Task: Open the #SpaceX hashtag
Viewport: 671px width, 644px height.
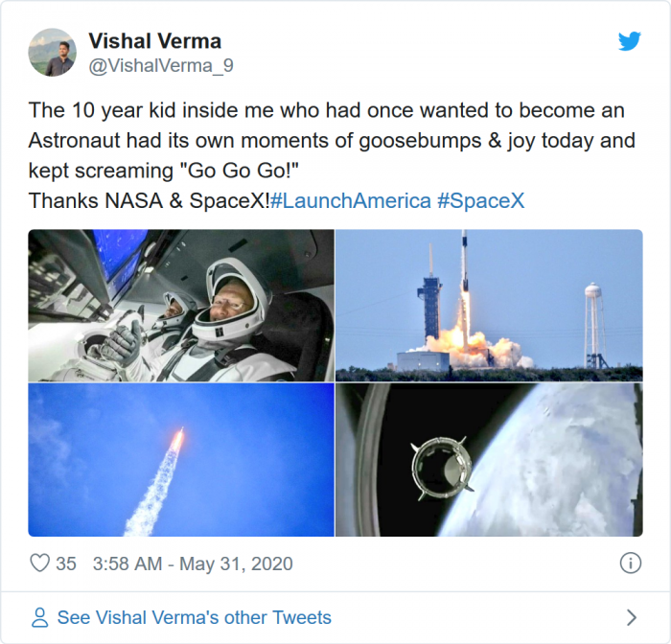Action: point(480,201)
